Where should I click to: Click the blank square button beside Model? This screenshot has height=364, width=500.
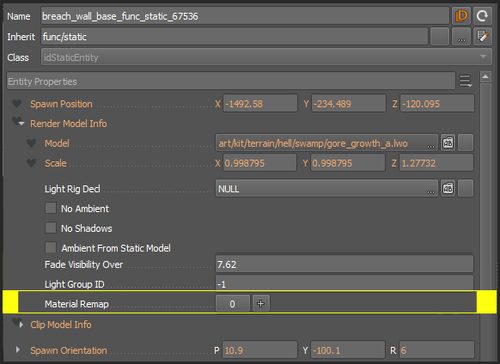(x=466, y=143)
